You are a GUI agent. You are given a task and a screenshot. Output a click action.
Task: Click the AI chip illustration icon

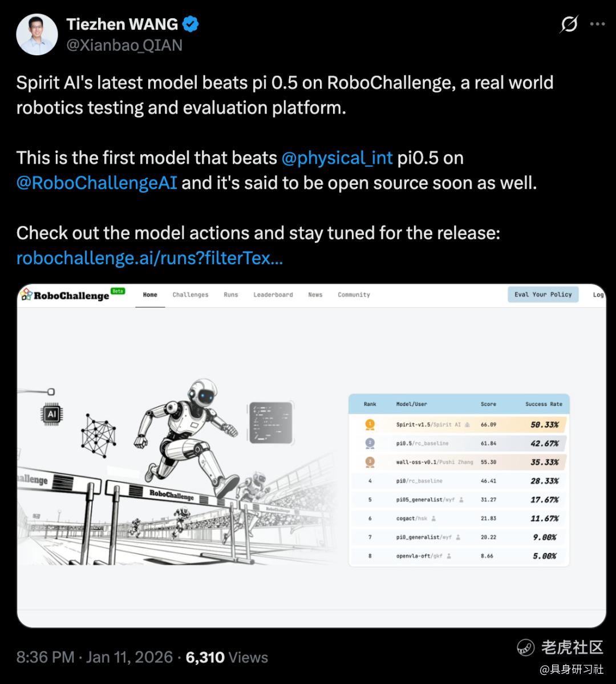tap(51, 414)
